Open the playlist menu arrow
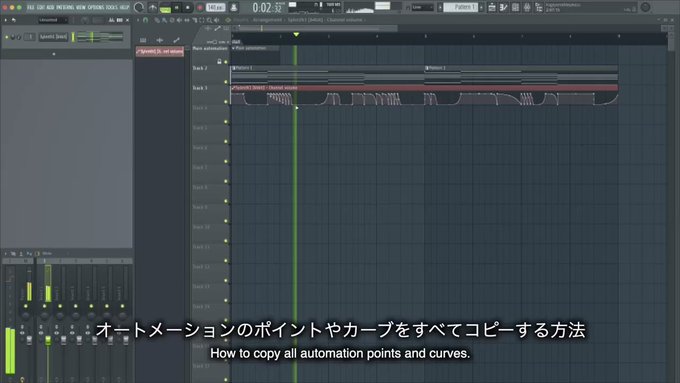The image size is (680, 383). click(138, 20)
